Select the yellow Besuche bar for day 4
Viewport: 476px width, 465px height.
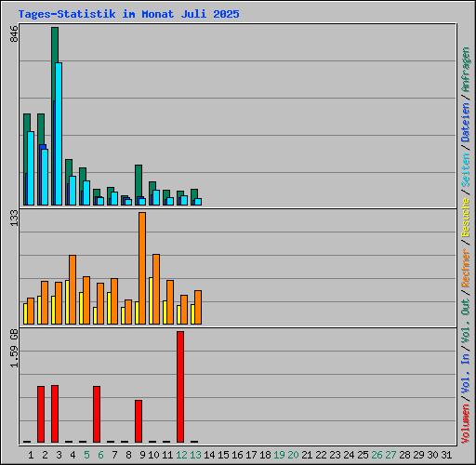click(x=67, y=302)
